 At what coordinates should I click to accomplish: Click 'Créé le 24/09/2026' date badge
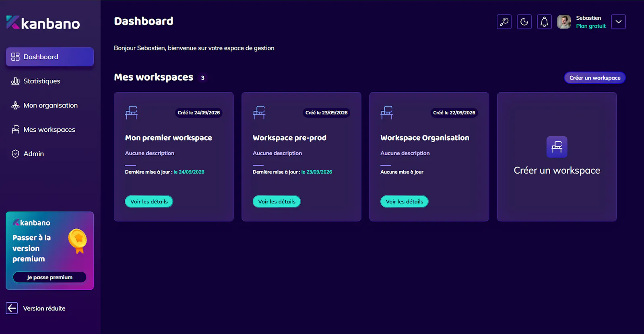click(199, 113)
